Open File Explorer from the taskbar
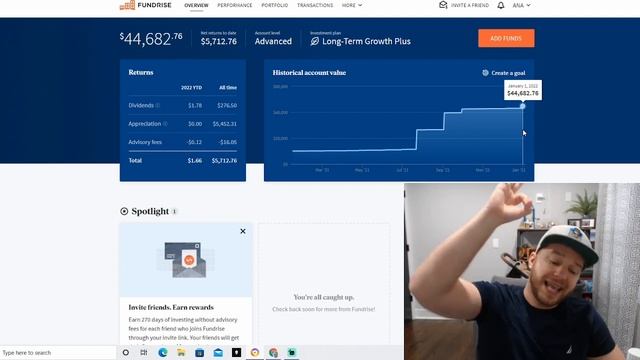This screenshot has width=640, height=360. click(x=181, y=352)
